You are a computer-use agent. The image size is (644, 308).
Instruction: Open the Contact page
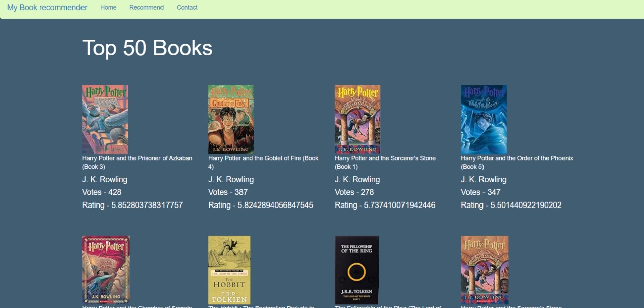(187, 8)
